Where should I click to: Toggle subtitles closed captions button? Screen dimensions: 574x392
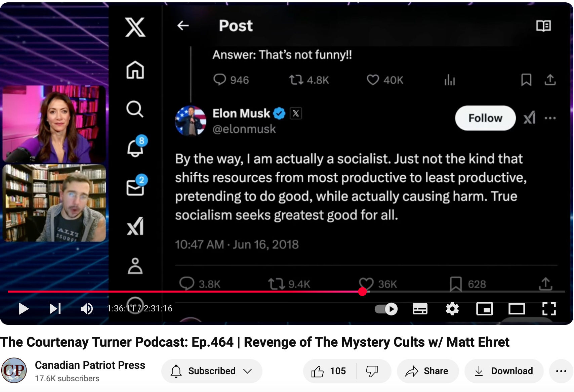click(420, 309)
